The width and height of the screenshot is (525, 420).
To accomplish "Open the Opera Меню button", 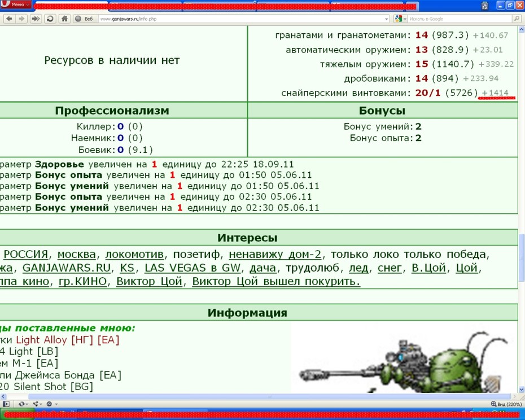I will [16, 5].
